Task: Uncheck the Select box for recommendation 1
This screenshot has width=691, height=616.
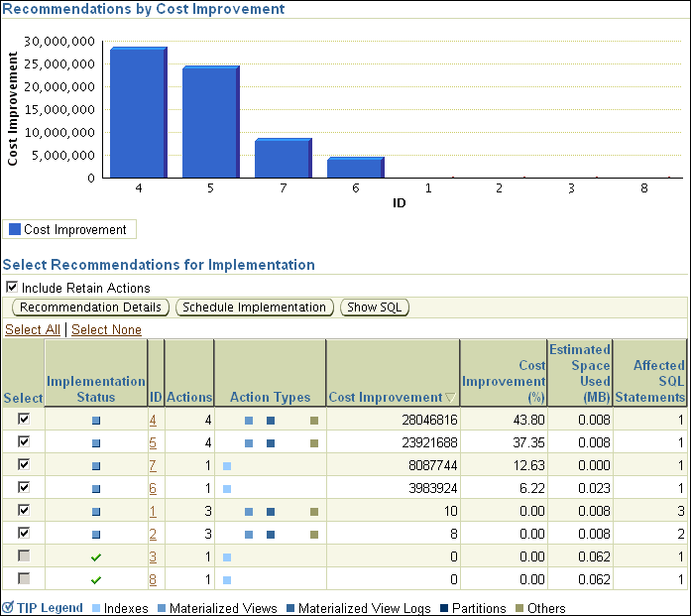Action: click(x=24, y=511)
